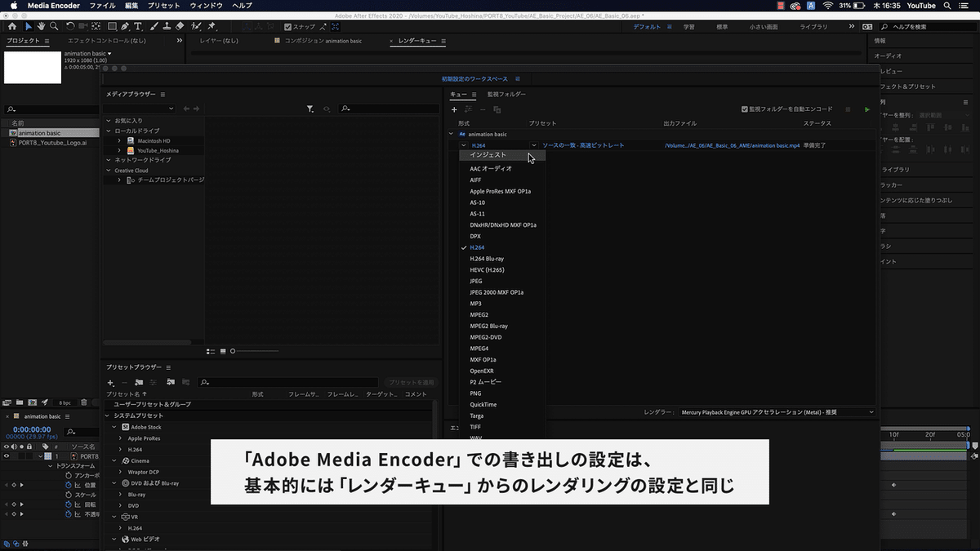980x551 pixels.
Task: Select the Brush tool
Action: tap(153, 26)
